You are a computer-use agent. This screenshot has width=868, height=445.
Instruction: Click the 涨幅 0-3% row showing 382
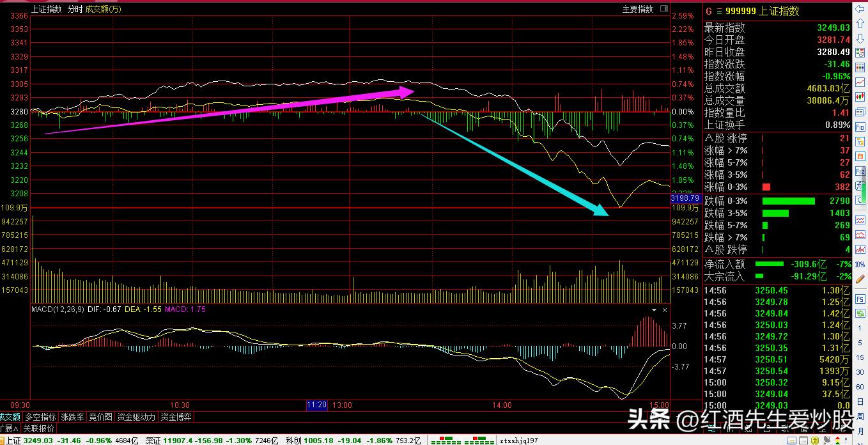777,187
